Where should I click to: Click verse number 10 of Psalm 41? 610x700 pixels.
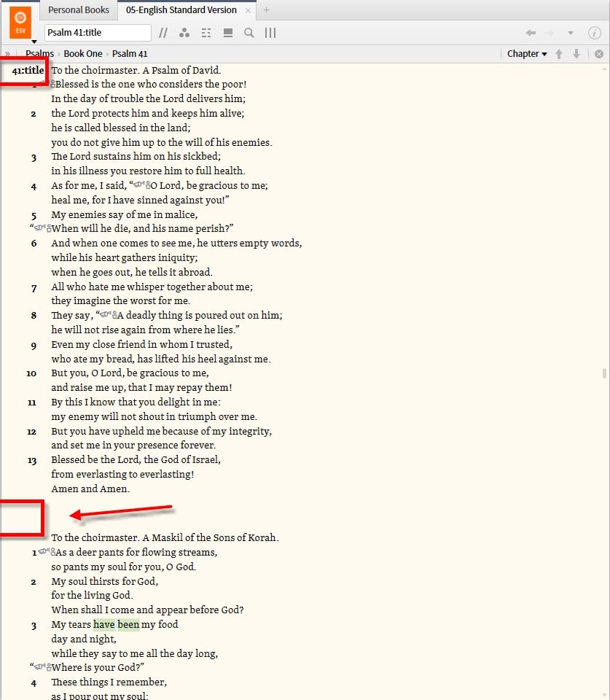[x=31, y=373]
